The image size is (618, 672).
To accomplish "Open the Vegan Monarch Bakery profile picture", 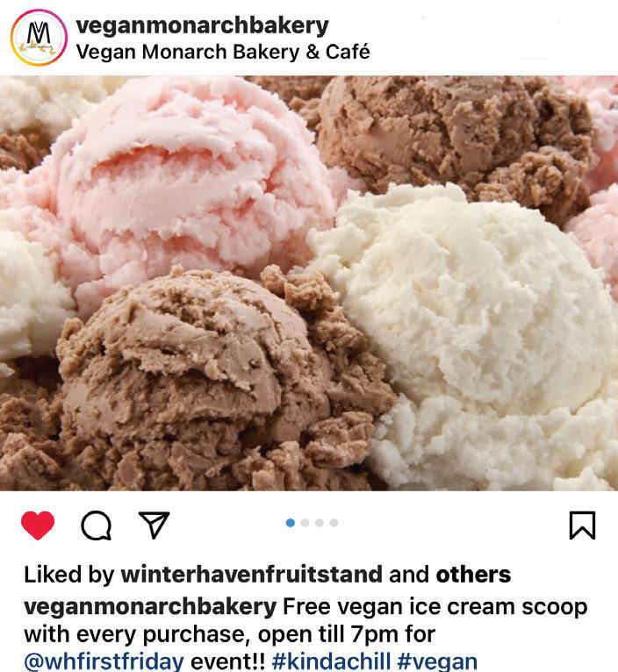I will tap(39, 38).
